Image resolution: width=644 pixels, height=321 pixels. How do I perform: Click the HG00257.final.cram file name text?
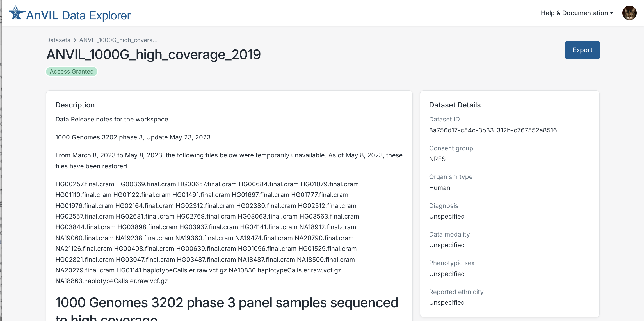pyautogui.click(x=85, y=184)
